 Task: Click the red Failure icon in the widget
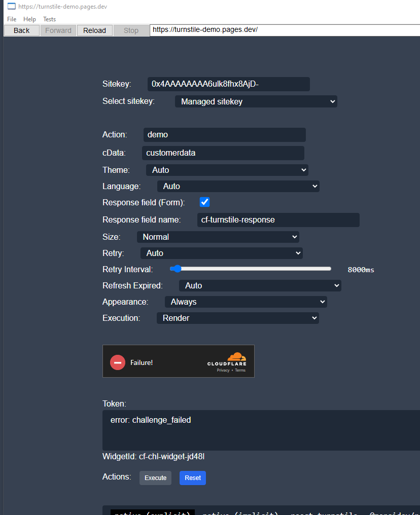click(117, 362)
